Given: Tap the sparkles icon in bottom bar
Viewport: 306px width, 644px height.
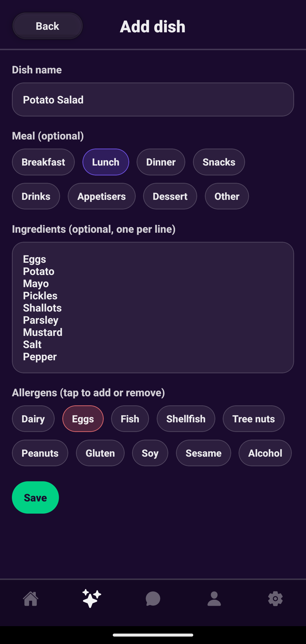Looking at the screenshot, I should coord(92,599).
